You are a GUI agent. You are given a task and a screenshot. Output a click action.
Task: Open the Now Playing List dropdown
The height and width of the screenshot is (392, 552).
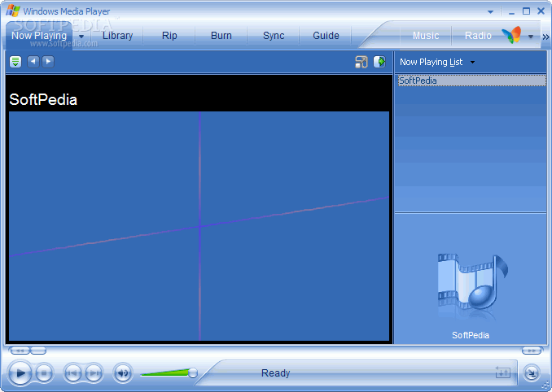(x=437, y=63)
